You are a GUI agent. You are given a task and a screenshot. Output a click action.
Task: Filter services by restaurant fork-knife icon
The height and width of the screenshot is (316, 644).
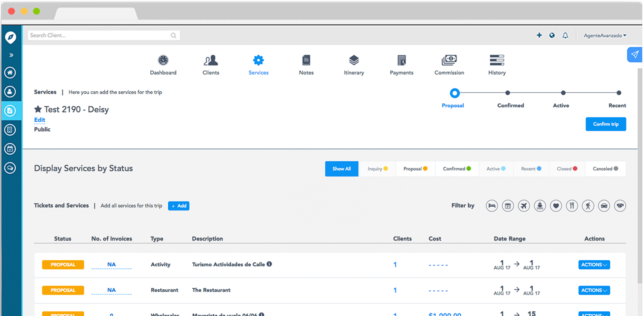pyautogui.click(x=572, y=206)
